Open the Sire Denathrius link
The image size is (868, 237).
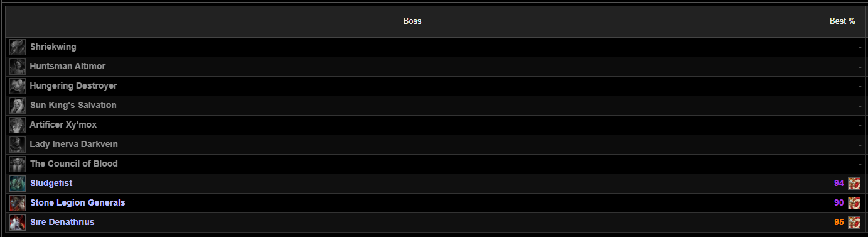[62, 223]
